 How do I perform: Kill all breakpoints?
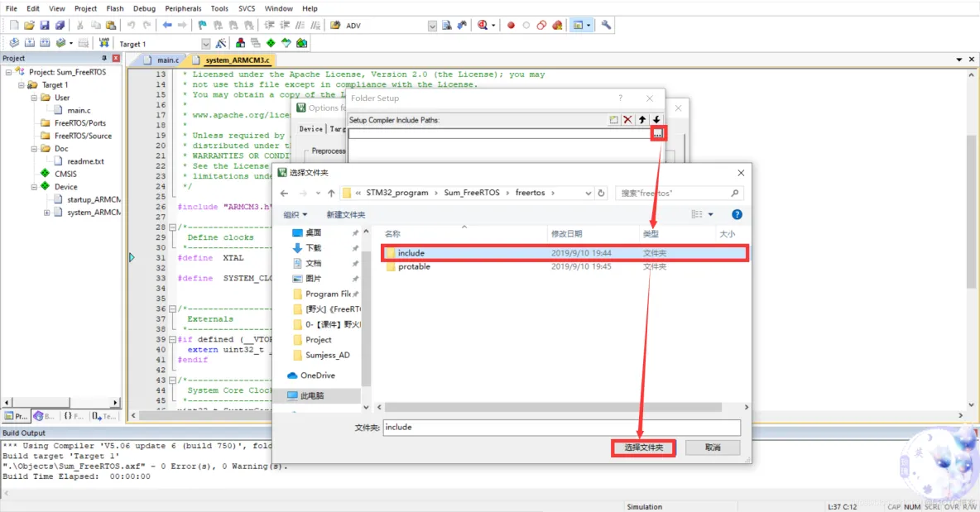click(557, 26)
